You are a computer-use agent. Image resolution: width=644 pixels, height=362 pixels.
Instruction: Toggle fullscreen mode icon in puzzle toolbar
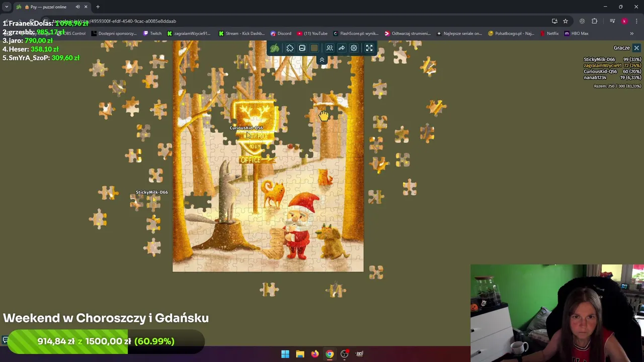click(x=369, y=48)
